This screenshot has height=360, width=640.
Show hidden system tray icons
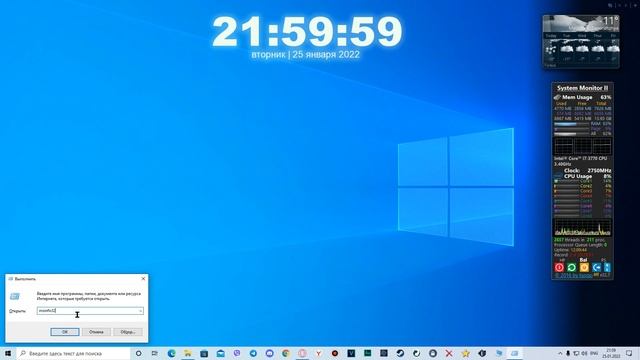coord(560,353)
